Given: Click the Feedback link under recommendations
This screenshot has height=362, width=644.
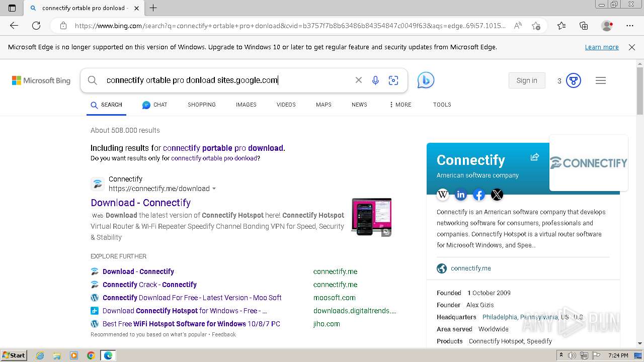Looking at the screenshot, I should coord(224,334).
